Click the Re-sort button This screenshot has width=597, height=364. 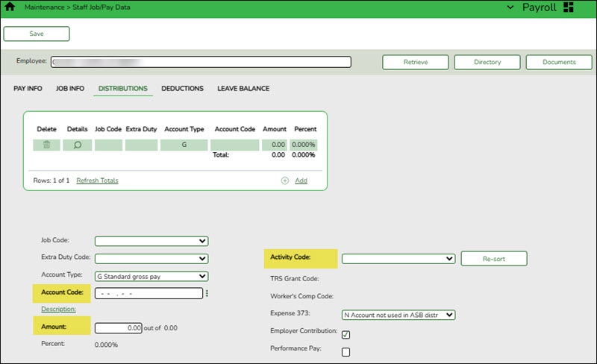[x=494, y=259]
